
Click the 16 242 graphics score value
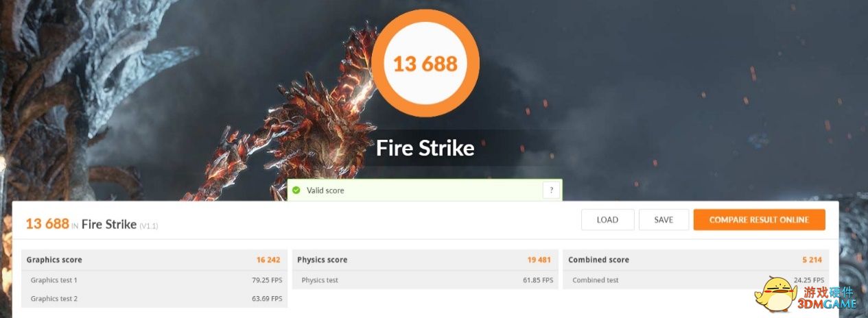coord(268,260)
